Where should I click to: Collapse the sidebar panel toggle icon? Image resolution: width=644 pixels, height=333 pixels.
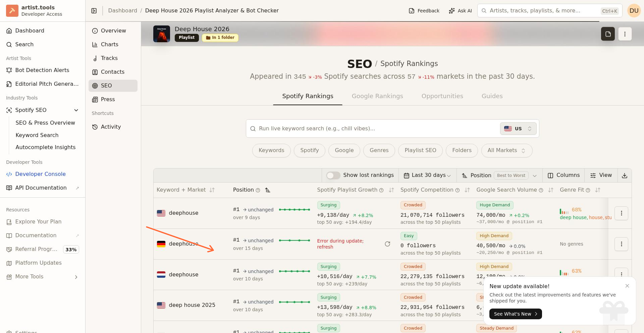[94, 11]
